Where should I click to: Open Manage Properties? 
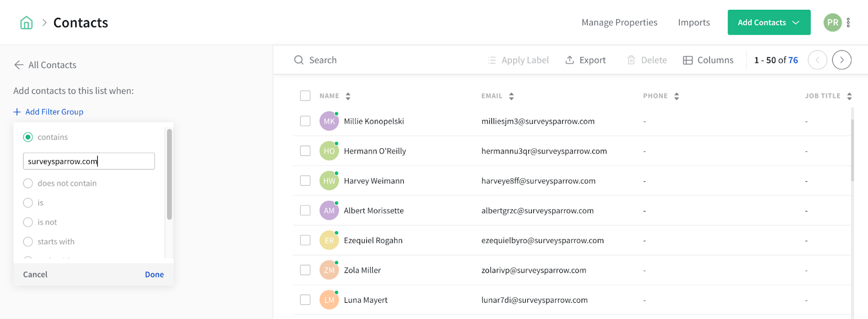pos(620,22)
